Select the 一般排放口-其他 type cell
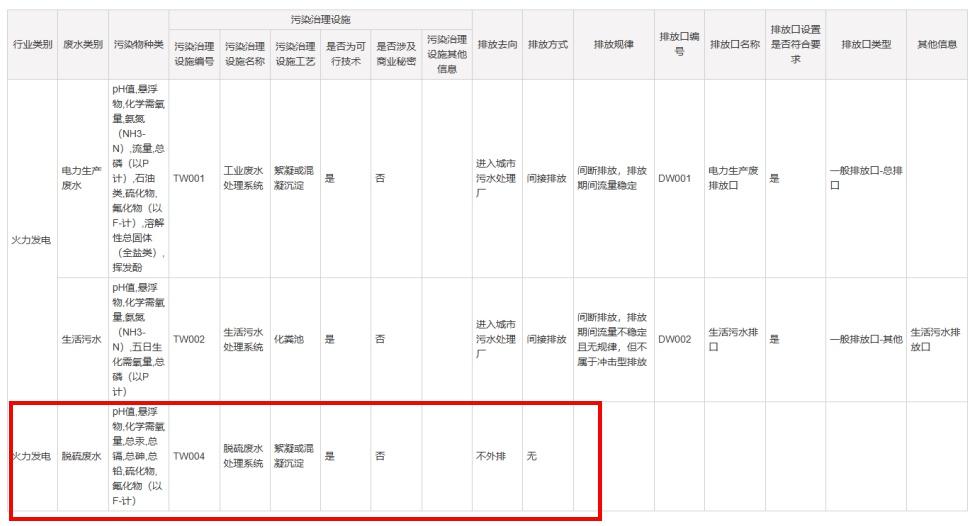This screenshot has width=979, height=526. (866, 339)
